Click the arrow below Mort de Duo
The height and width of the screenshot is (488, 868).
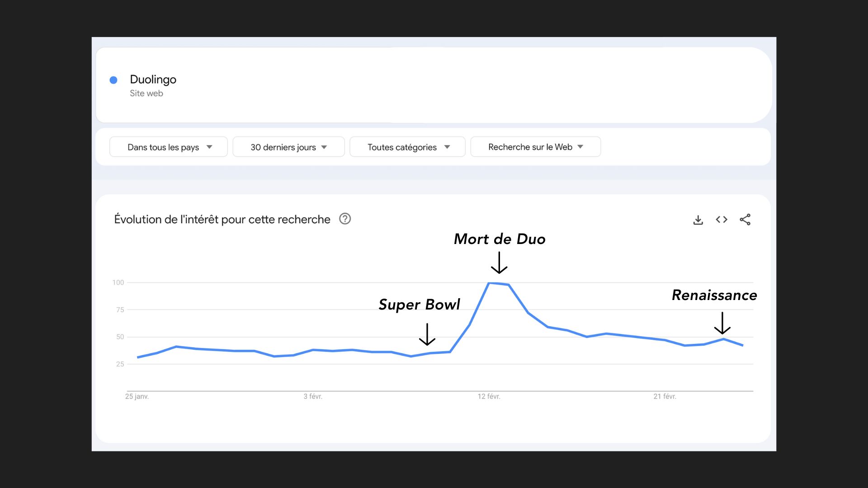click(x=499, y=263)
